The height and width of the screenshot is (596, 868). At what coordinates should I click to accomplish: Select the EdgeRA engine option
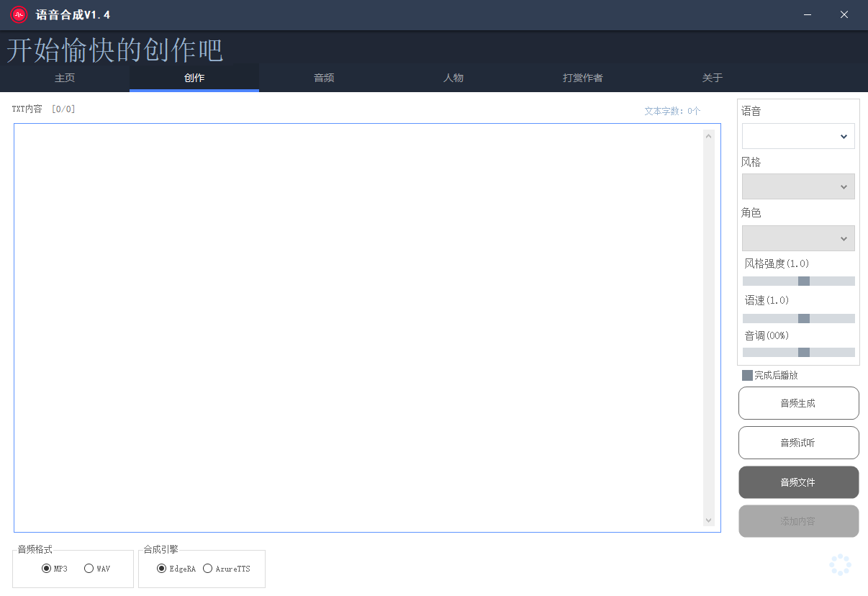[x=161, y=568]
